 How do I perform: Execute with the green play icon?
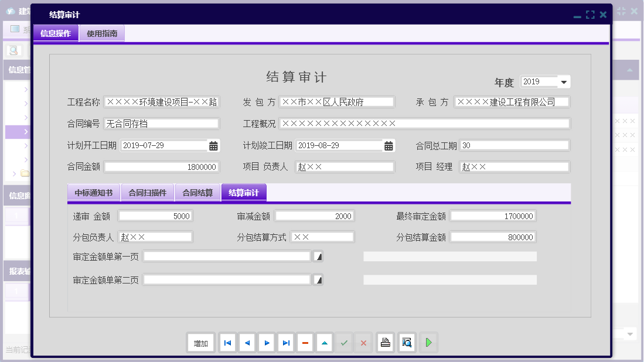[428, 343]
